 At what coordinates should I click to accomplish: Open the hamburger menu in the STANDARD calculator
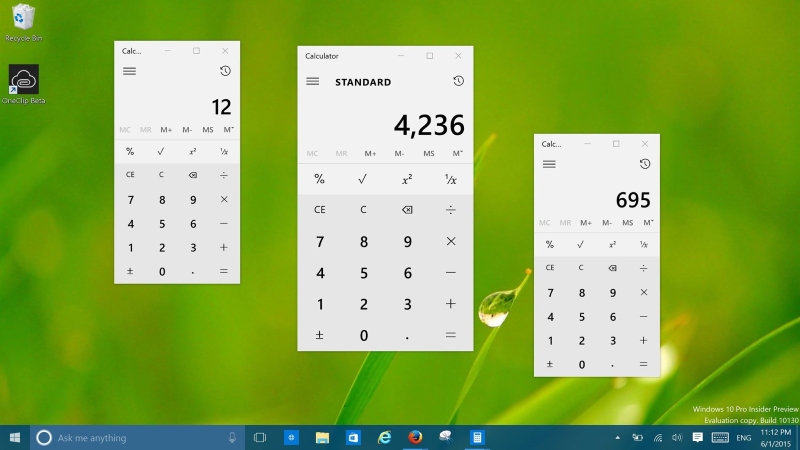(313, 81)
